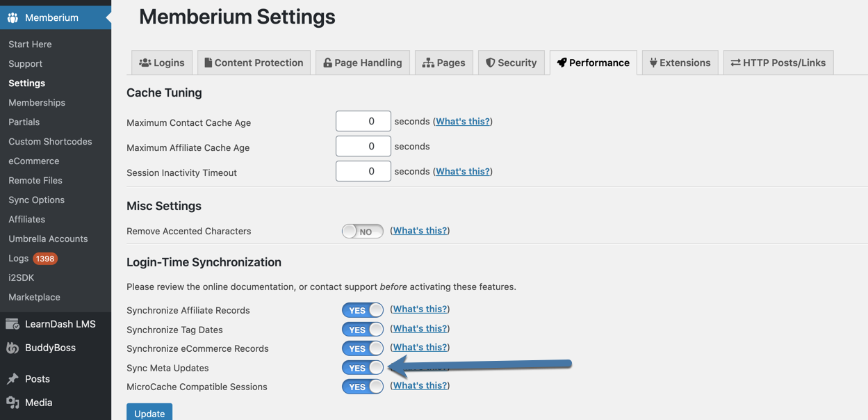Open the Logins tab
Screen dimensions: 868x420
[162, 63]
